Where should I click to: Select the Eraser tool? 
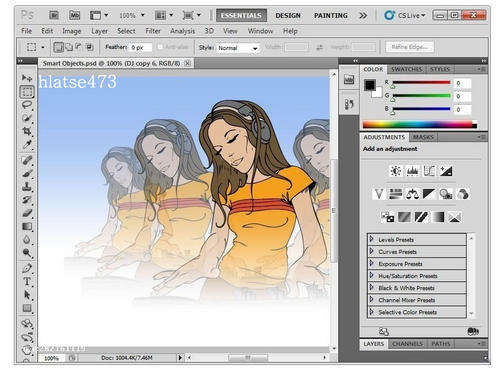tap(27, 213)
